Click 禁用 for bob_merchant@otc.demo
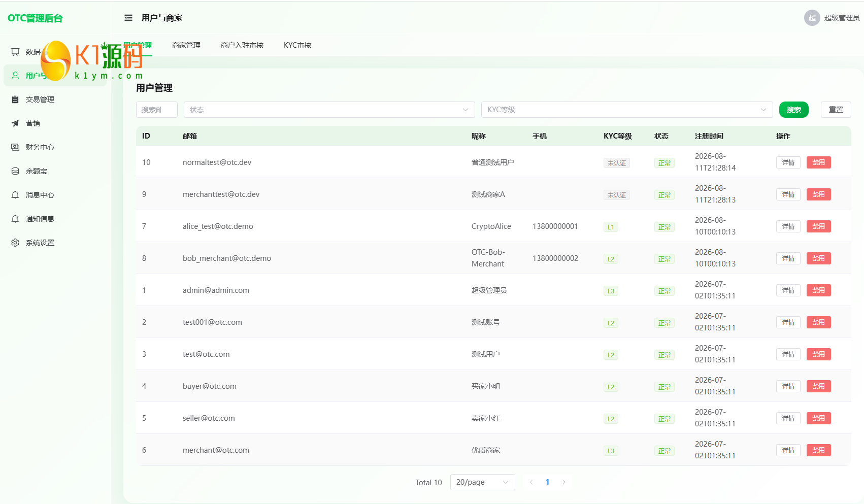This screenshot has height=504, width=864. pyautogui.click(x=819, y=258)
